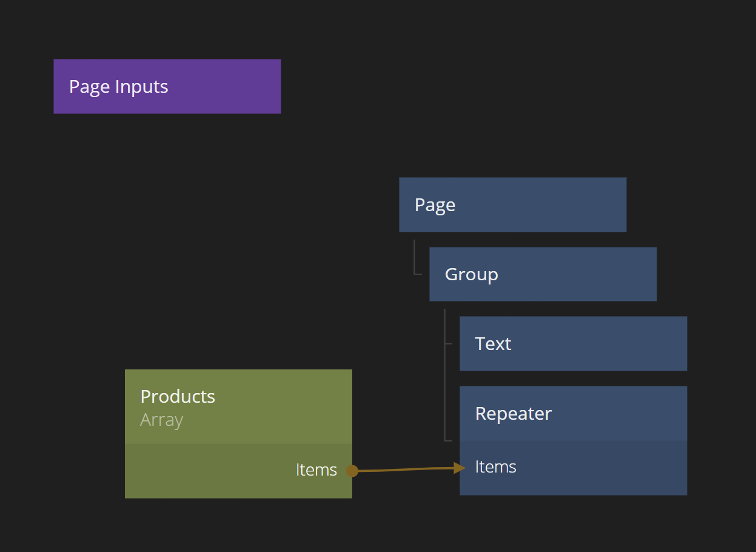Select the Page node
The height and width of the screenshot is (552, 756).
[x=512, y=204]
